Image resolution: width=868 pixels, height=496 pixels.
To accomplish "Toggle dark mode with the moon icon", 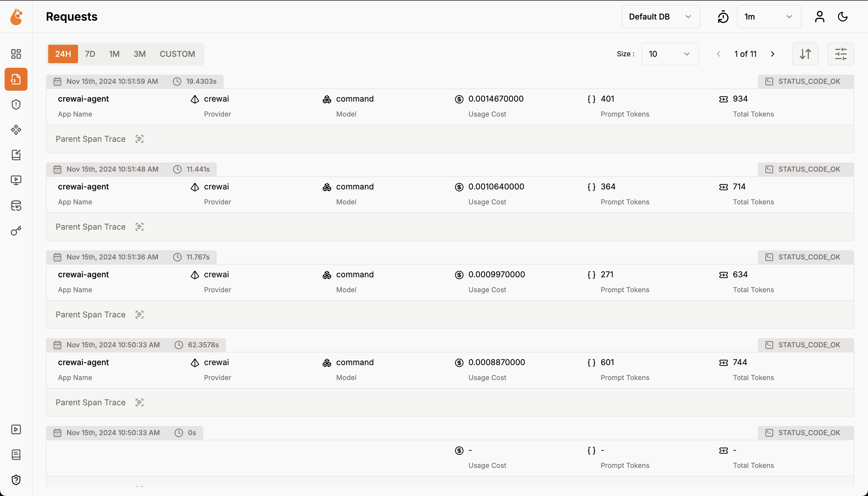I will (x=842, y=16).
